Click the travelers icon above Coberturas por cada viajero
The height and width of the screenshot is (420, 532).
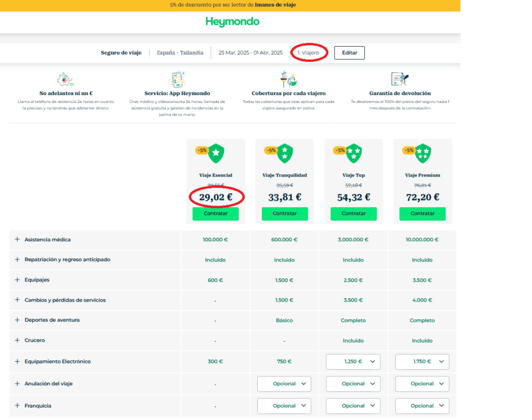pos(288,79)
